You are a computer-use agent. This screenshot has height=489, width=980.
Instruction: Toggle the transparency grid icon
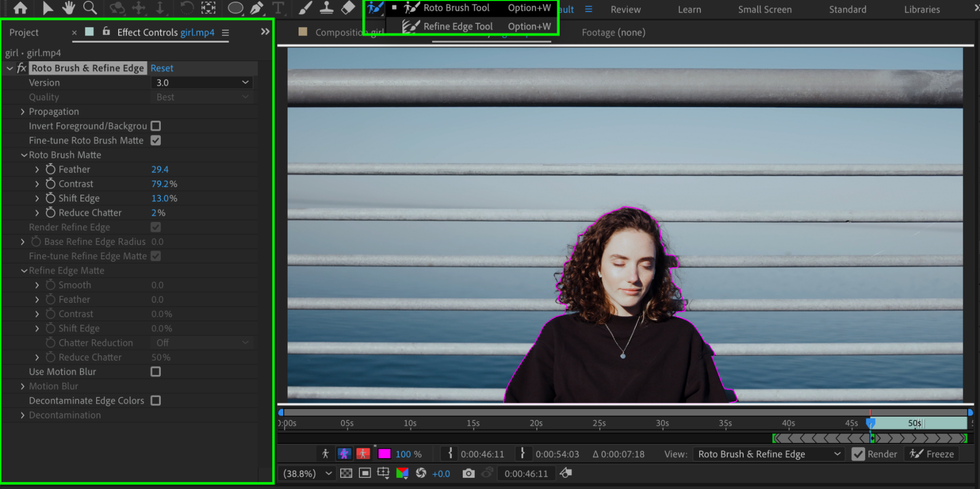346,473
